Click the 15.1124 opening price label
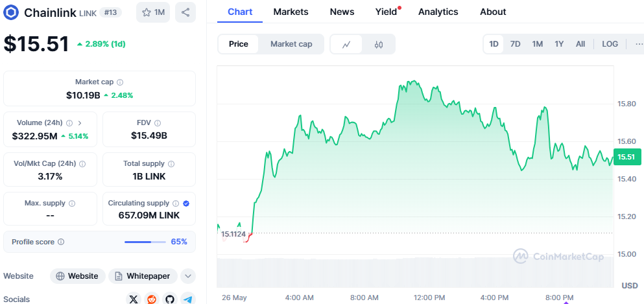 (x=233, y=234)
